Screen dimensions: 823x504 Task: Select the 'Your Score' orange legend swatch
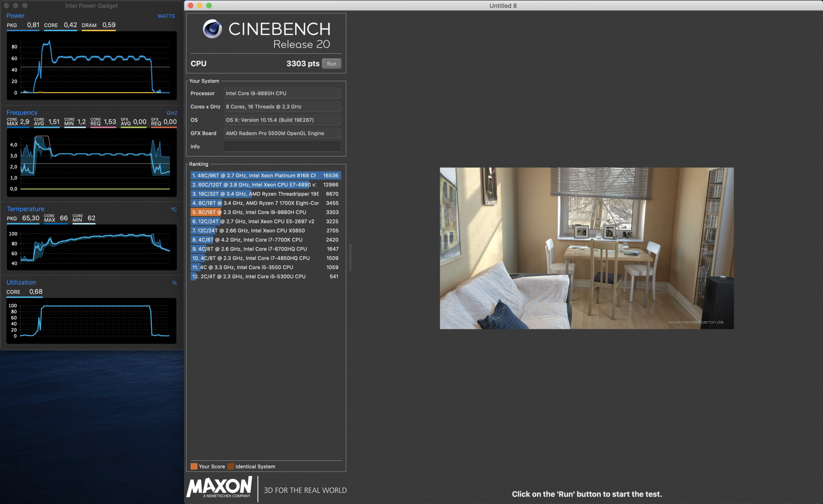[x=194, y=466]
